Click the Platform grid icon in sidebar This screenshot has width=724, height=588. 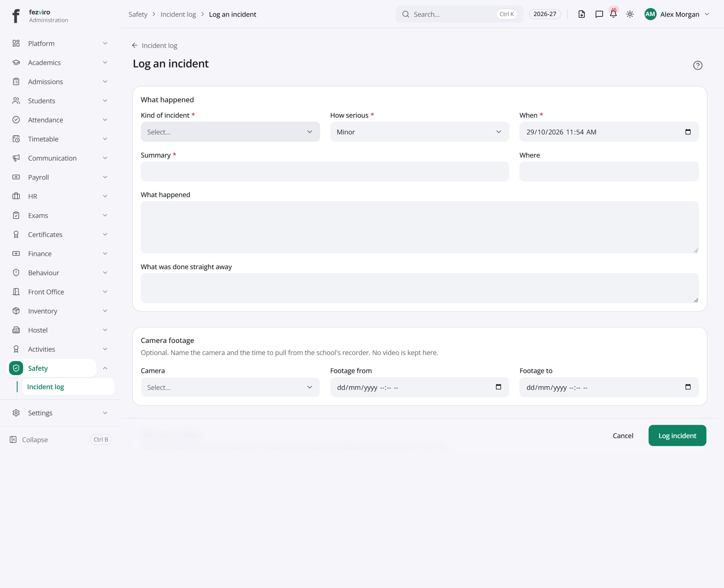(16, 43)
